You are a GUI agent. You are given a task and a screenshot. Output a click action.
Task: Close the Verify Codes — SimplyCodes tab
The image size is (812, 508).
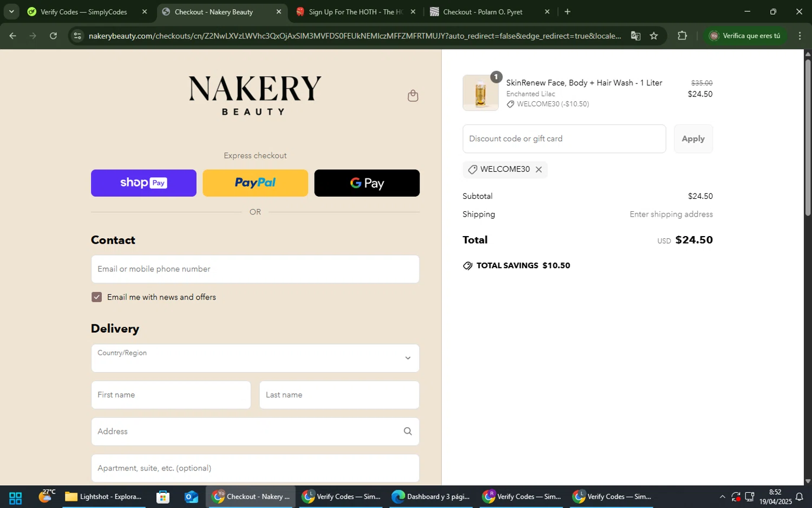click(x=145, y=11)
